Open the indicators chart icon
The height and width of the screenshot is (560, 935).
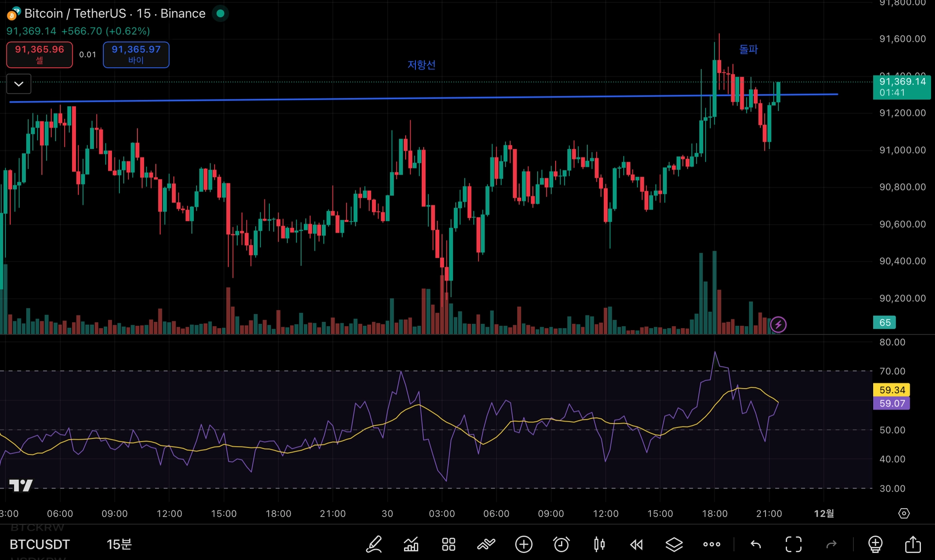coord(411,544)
